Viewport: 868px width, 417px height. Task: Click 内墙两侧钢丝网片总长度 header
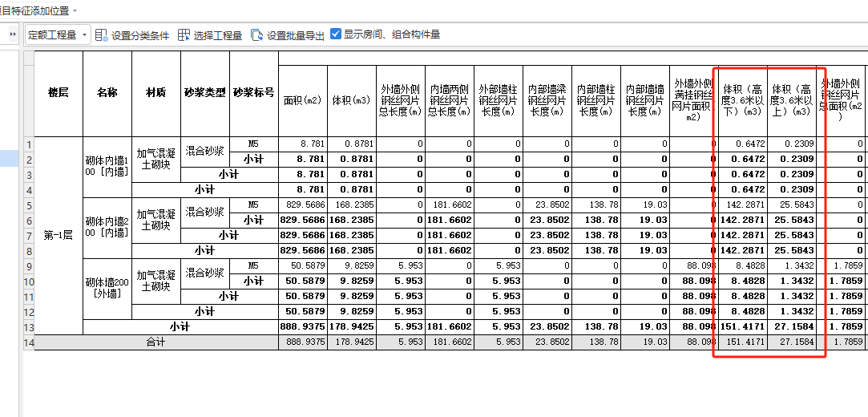(450, 101)
